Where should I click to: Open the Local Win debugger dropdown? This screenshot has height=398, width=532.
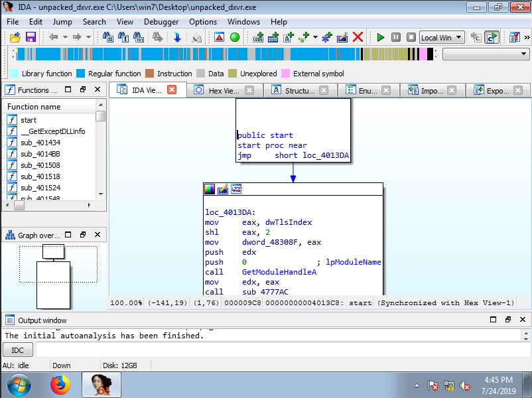pos(442,37)
